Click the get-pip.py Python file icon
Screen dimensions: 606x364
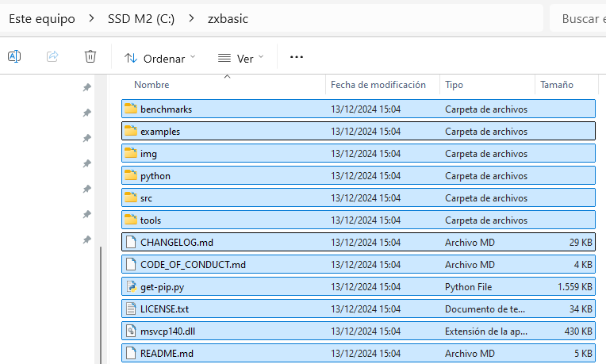click(131, 287)
